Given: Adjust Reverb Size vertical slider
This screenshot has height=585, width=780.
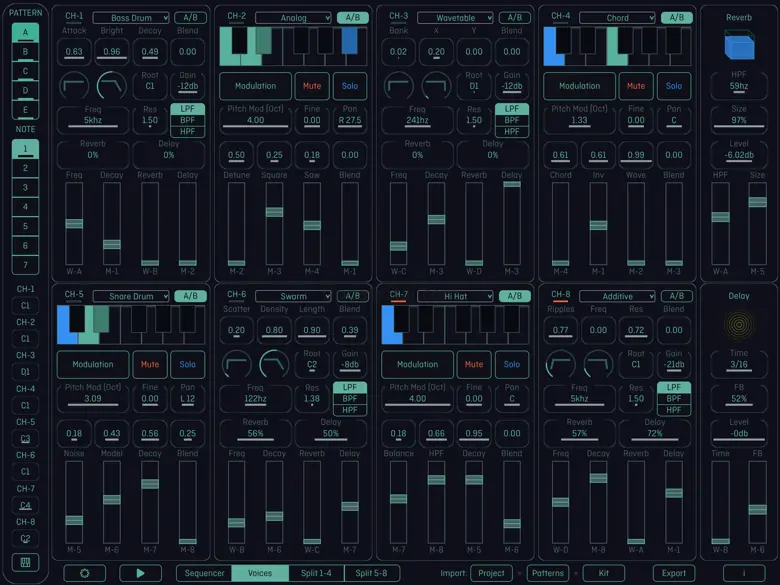Looking at the screenshot, I should pos(758,224).
